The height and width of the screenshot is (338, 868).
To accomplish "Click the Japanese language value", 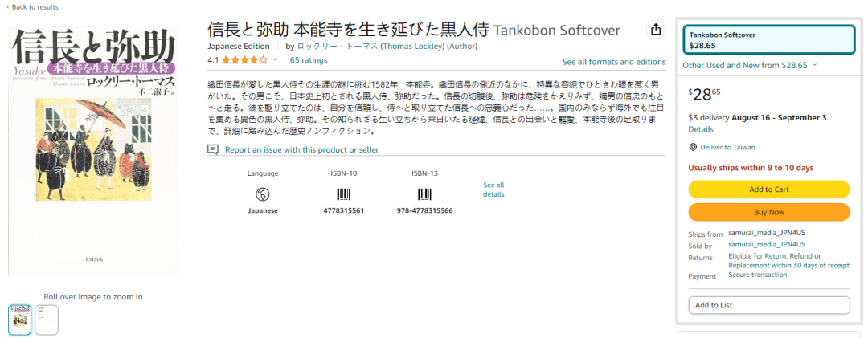I will click(262, 211).
